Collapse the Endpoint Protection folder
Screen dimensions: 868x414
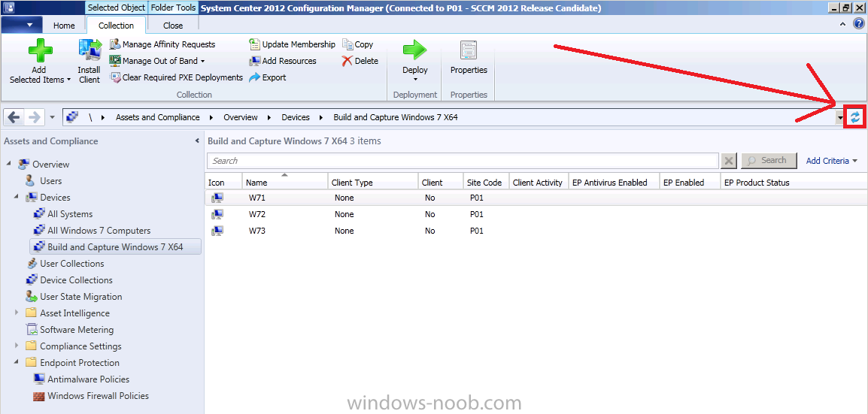point(16,363)
